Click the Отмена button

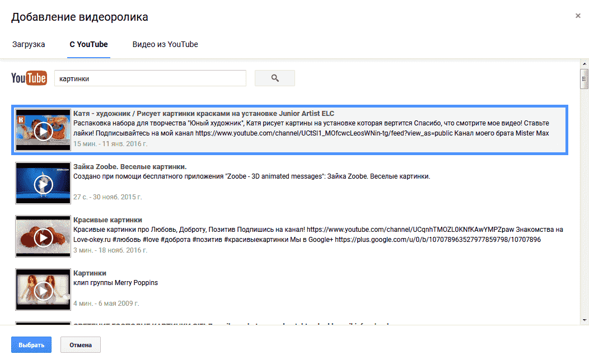coord(81,345)
